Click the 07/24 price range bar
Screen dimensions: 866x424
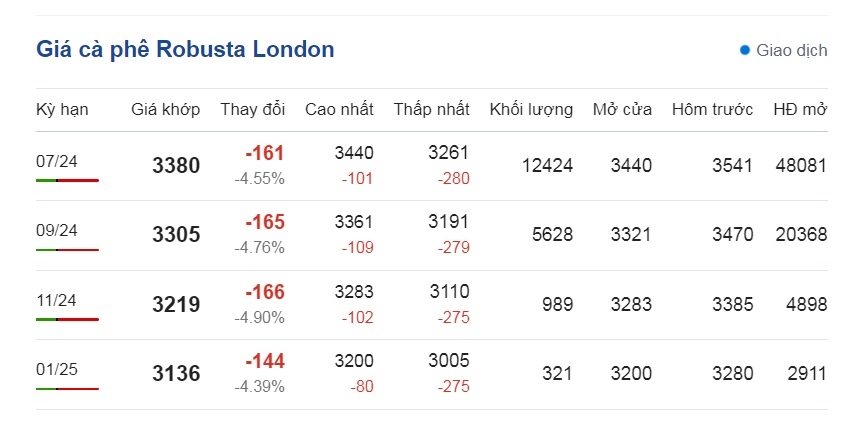pyautogui.click(x=67, y=180)
